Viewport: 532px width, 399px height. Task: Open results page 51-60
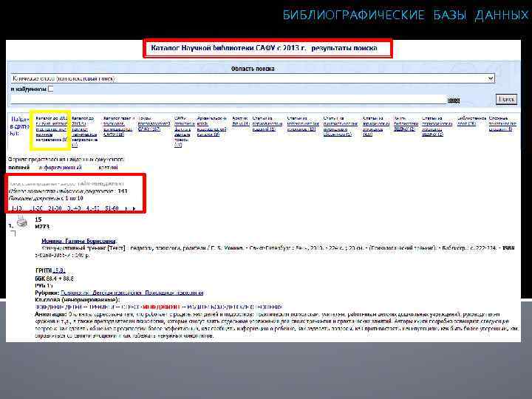click(x=112, y=208)
